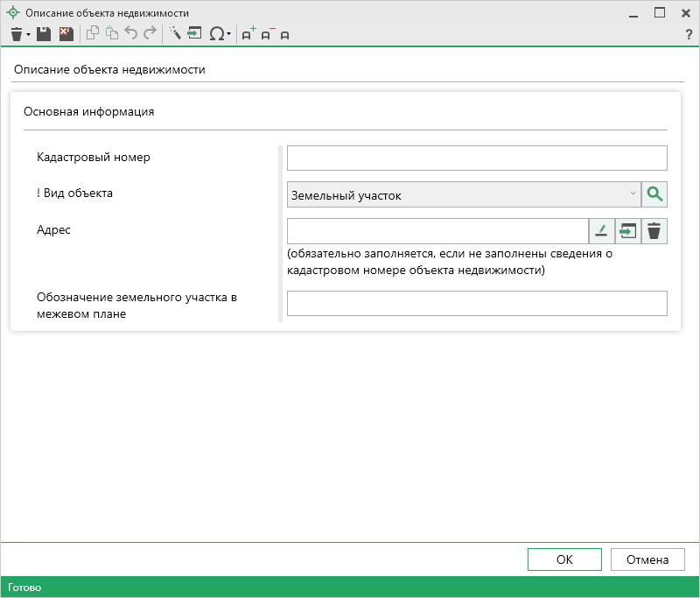Image resolution: width=700 pixels, height=598 pixels.
Task: Click the import button beside the Адрес field
Action: click(x=627, y=231)
